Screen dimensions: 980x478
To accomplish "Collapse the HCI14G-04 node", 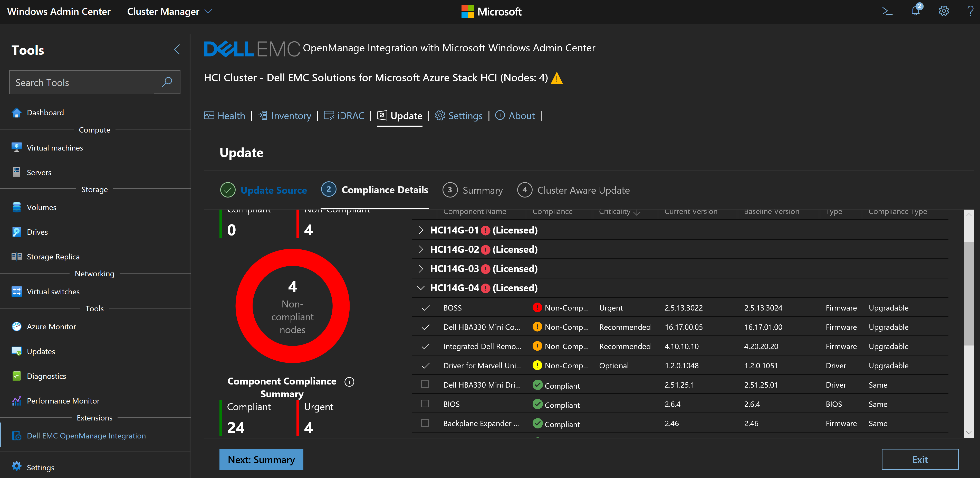I will (420, 288).
